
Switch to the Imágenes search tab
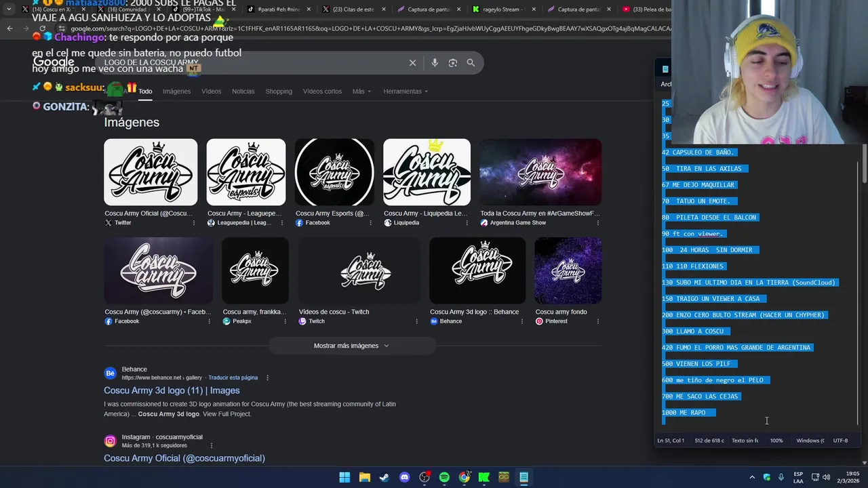(176, 91)
